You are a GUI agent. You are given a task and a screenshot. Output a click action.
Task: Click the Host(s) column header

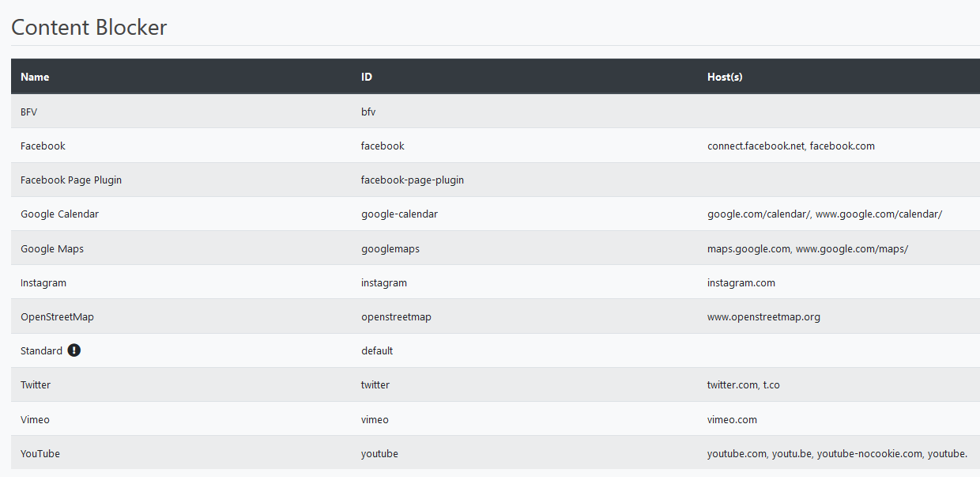pyautogui.click(x=725, y=77)
